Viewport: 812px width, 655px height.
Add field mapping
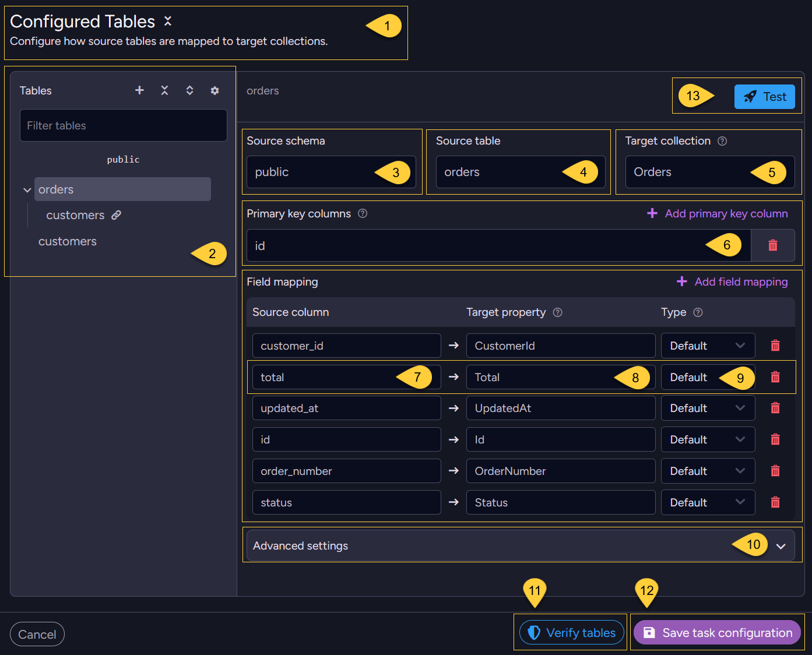coord(732,282)
